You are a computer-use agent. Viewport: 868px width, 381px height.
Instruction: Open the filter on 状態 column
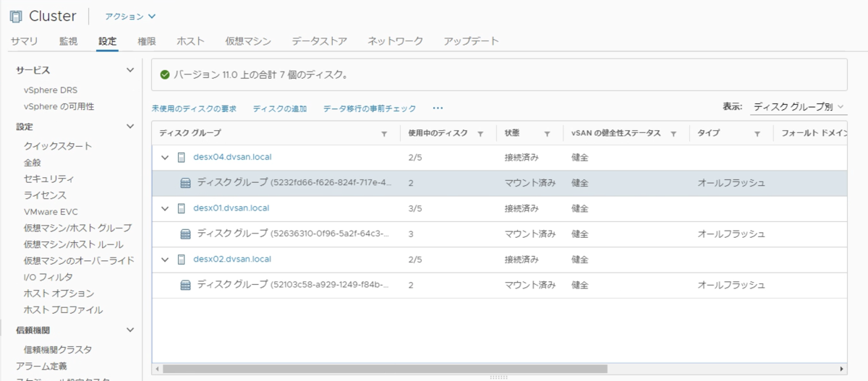(548, 134)
